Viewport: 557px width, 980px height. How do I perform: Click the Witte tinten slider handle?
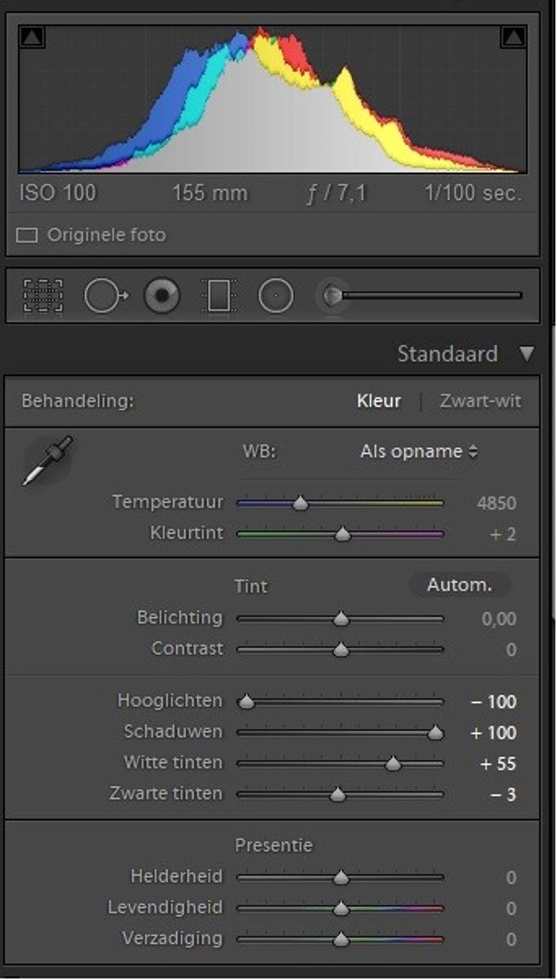pyautogui.click(x=393, y=765)
